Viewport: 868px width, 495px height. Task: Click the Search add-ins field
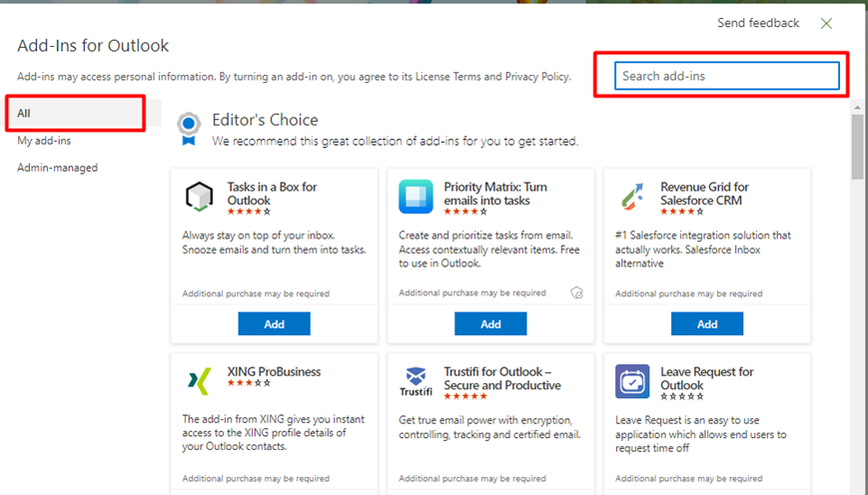[x=727, y=76]
